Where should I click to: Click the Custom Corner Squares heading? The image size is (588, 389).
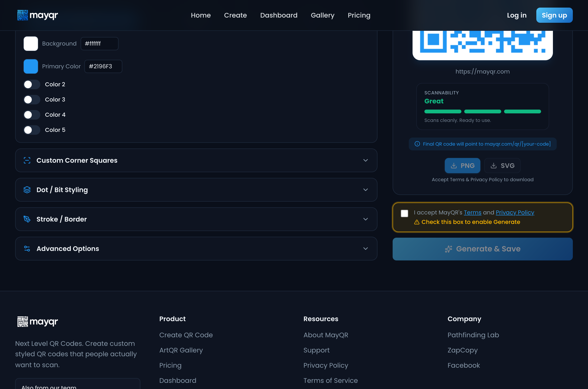coord(77,161)
